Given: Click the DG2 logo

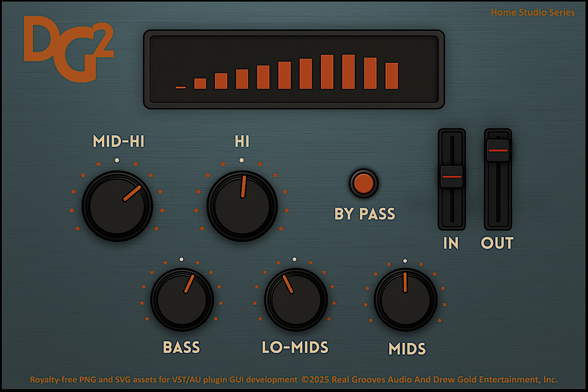Looking at the screenshot, I should pos(69,49).
